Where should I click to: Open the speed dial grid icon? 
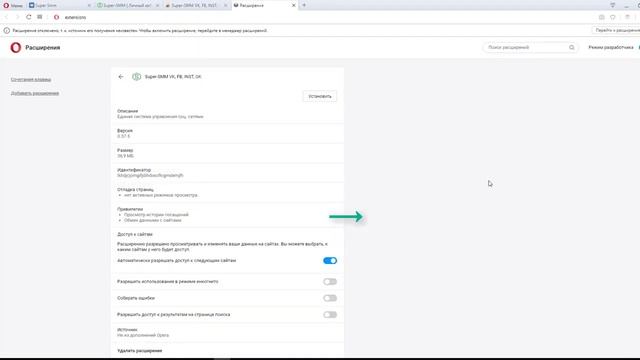(40, 17)
